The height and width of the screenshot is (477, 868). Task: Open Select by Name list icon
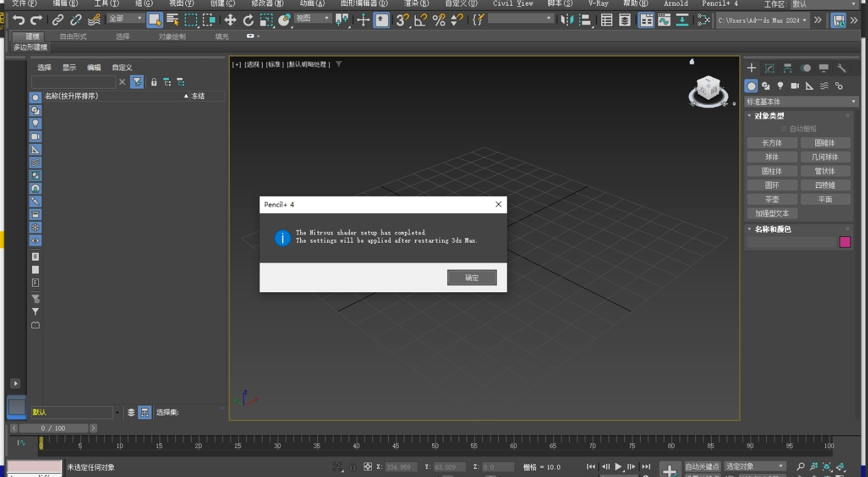(173, 20)
